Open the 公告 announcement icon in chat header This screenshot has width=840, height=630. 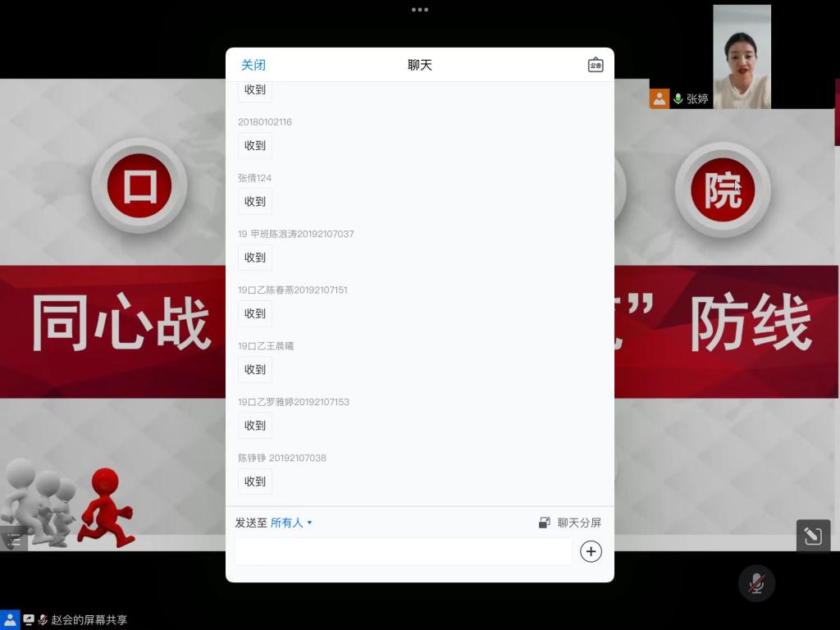click(596, 65)
